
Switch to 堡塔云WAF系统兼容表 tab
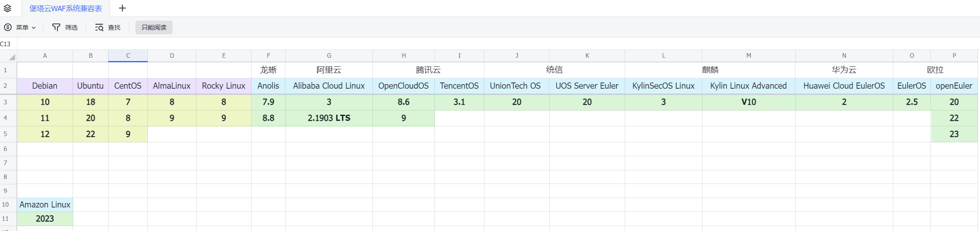tap(66, 8)
